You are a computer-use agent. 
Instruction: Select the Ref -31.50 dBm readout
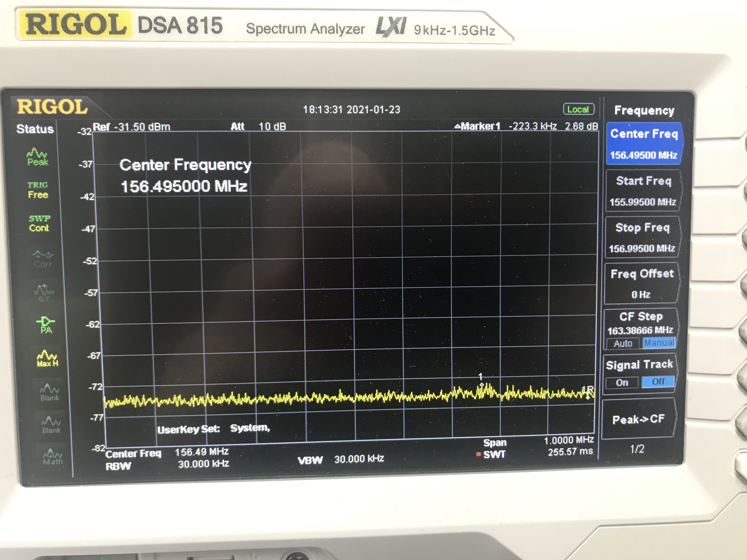coord(131,127)
